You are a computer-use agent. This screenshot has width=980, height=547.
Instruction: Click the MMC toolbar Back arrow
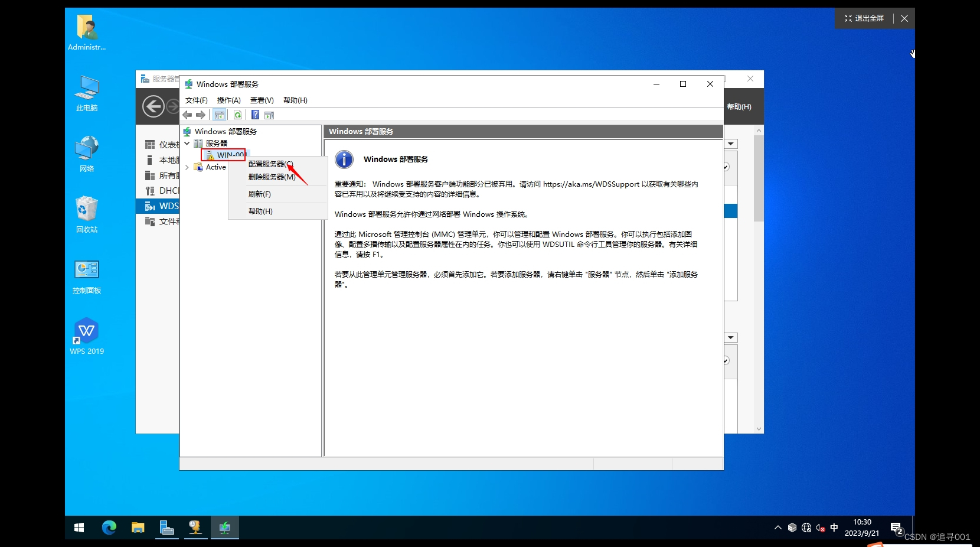[x=188, y=115]
